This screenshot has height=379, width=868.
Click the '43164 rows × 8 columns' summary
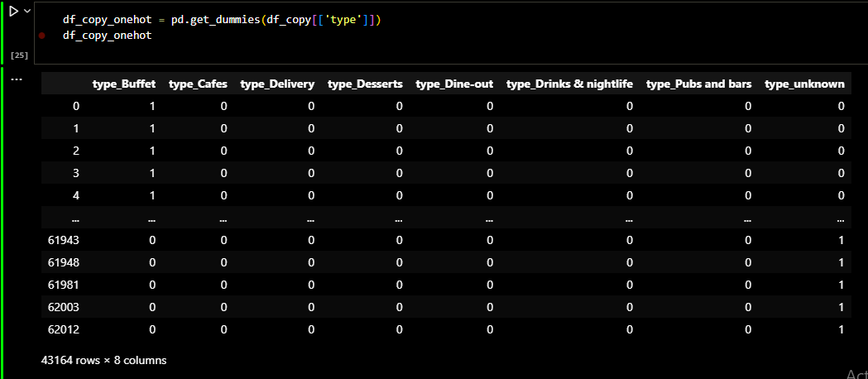coord(103,361)
